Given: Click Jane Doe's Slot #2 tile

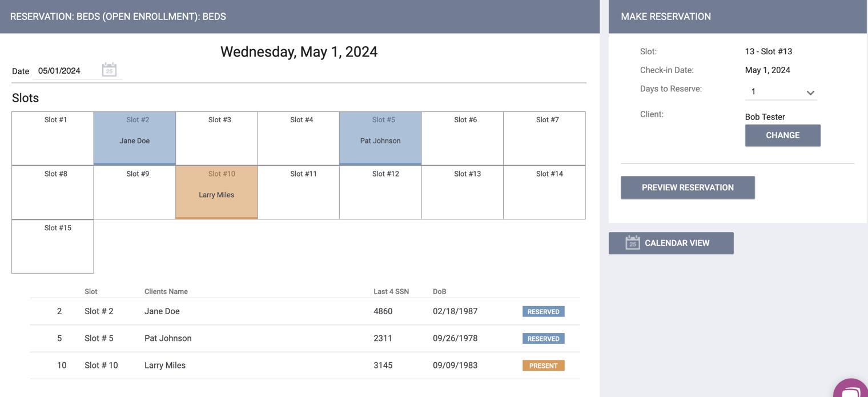Looking at the screenshot, I should tap(134, 138).
